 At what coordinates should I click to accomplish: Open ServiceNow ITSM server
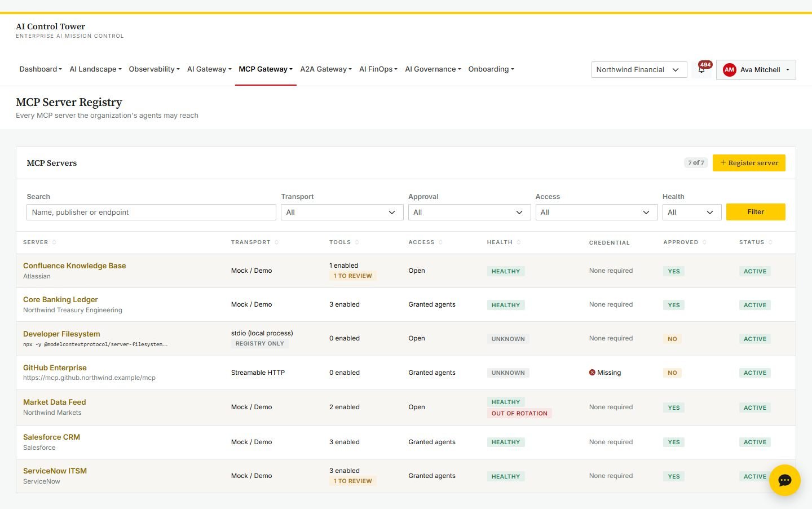(x=55, y=471)
